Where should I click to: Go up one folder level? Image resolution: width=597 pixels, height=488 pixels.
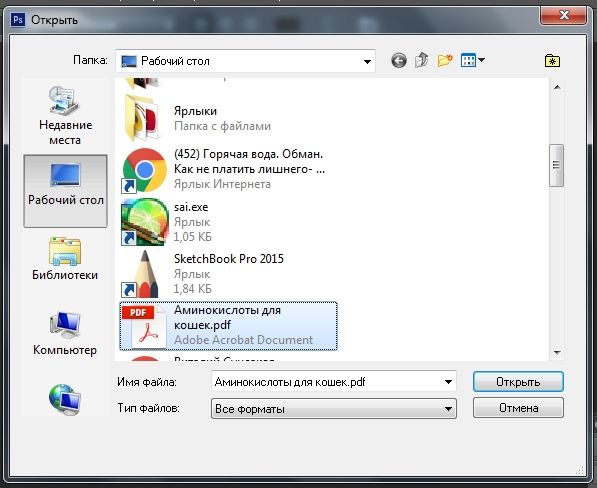[421, 60]
